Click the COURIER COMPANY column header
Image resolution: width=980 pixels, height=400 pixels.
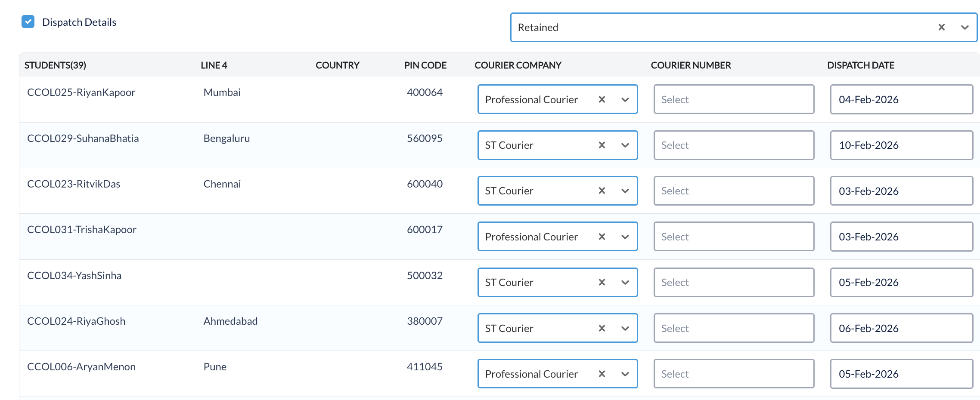tap(518, 65)
